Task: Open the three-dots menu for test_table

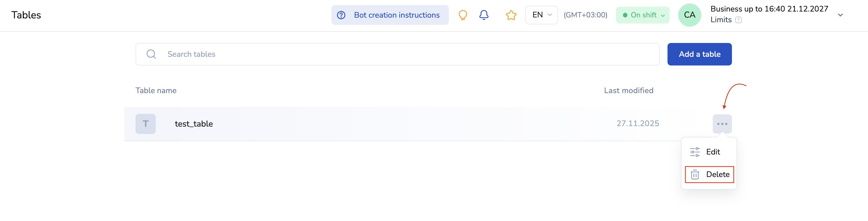Action: (x=722, y=124)
